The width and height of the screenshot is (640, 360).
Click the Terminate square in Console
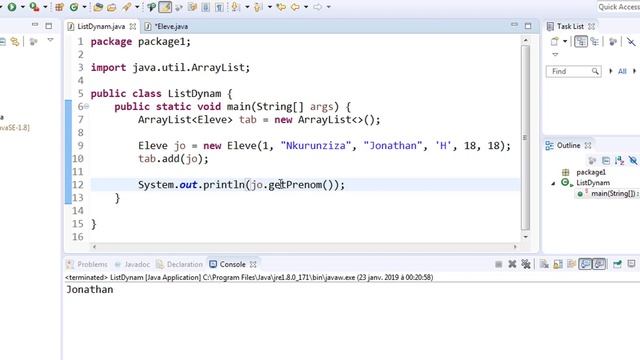tap(498, 264)
